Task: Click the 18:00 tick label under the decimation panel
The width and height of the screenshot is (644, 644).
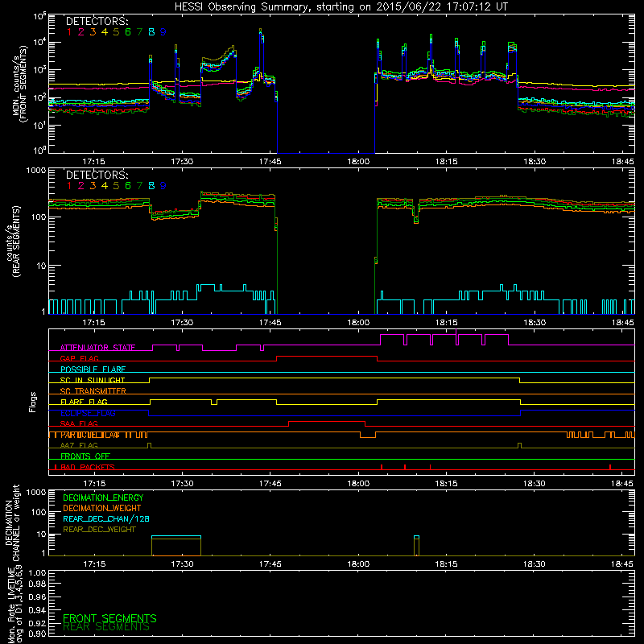Action: click(x=358, y=564)
